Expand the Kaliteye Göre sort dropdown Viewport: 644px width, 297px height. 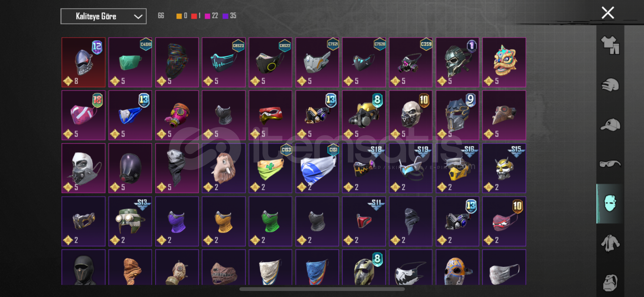click(x=103, y=16)
